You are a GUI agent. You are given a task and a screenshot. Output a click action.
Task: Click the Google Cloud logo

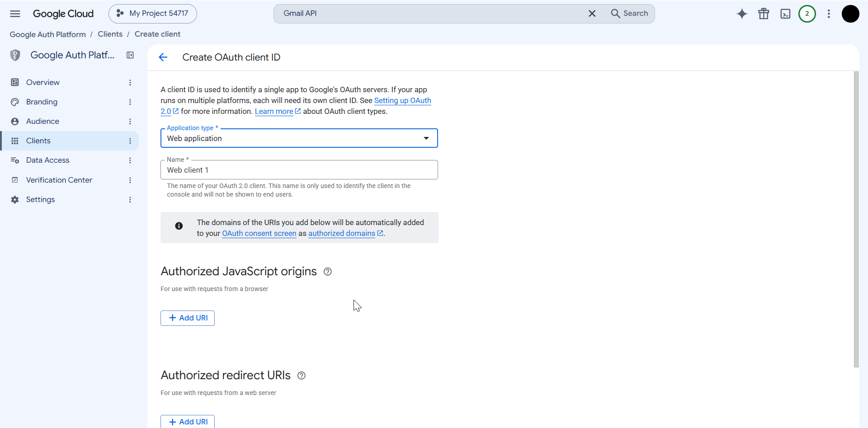click(x=63, y=14)
